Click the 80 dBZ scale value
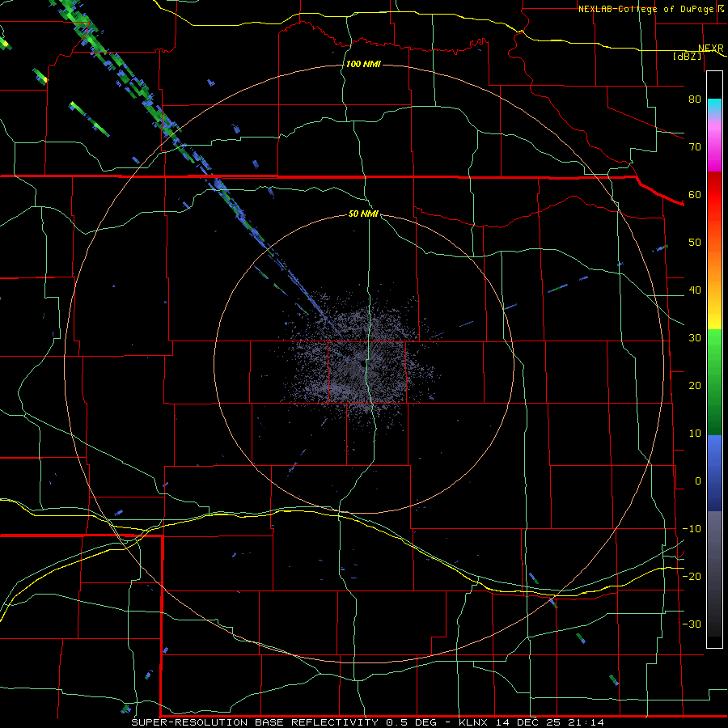Image resolution: width=728 pixels, height=728 pixels. click(695, 99)
